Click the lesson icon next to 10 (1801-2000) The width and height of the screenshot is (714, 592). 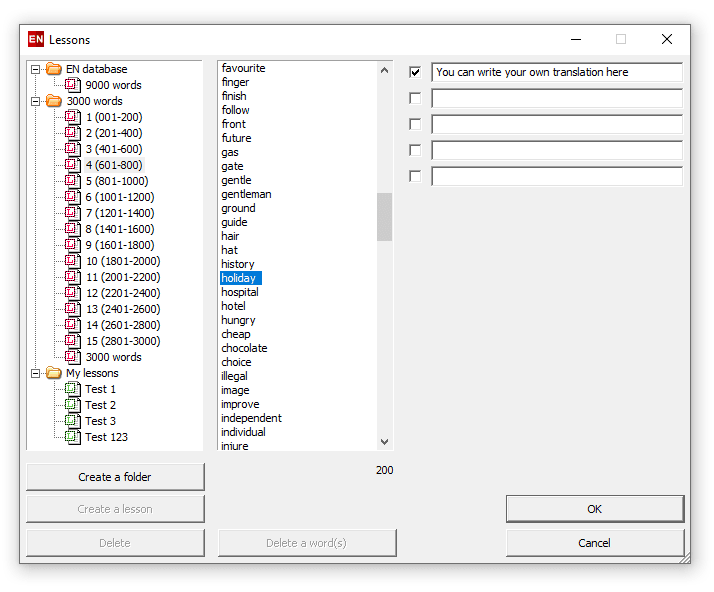coord(72,261)
